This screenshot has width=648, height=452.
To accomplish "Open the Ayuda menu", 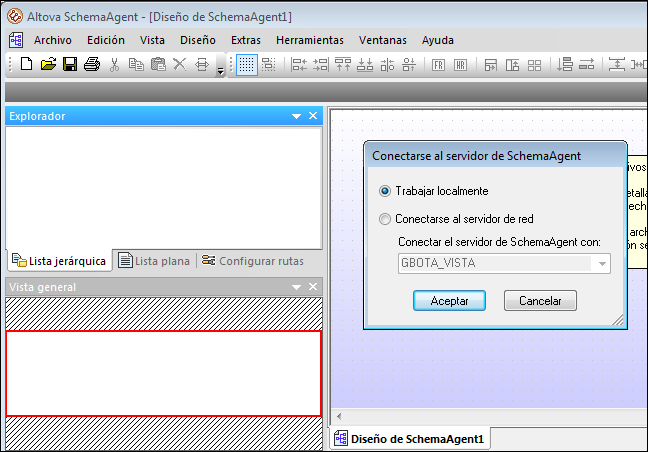I will coord(438,40).
